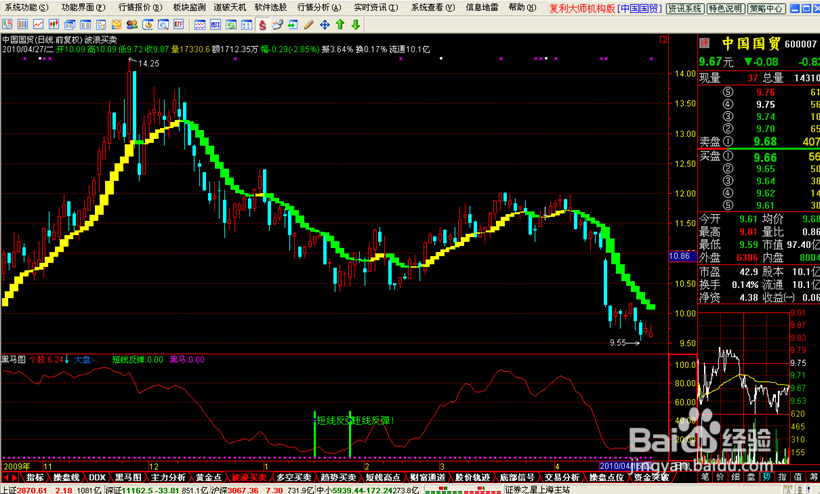
Task: Click the green down arrow toolbar icon
Action: coord(356,25)
